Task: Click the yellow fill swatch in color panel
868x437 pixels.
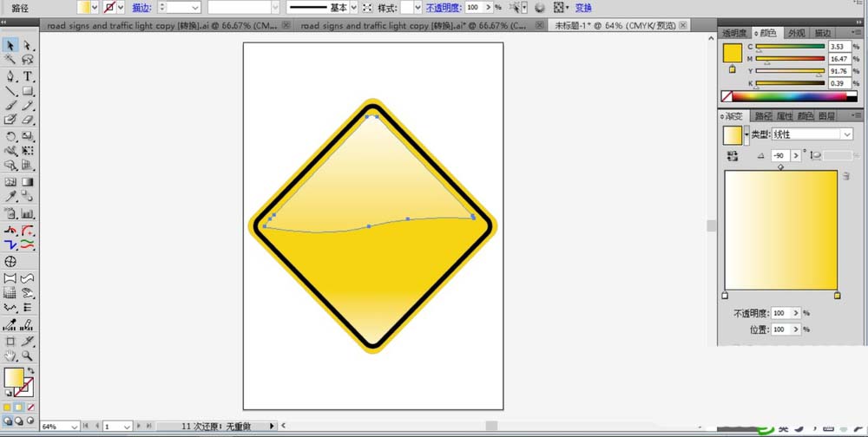Action: pyautogui.click(x=733, y=53)
